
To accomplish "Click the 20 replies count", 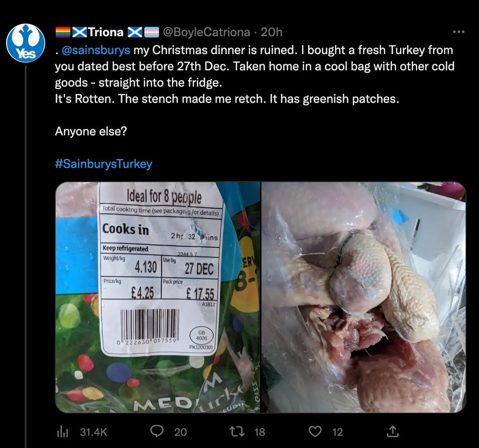I will (x=181, y=432).
